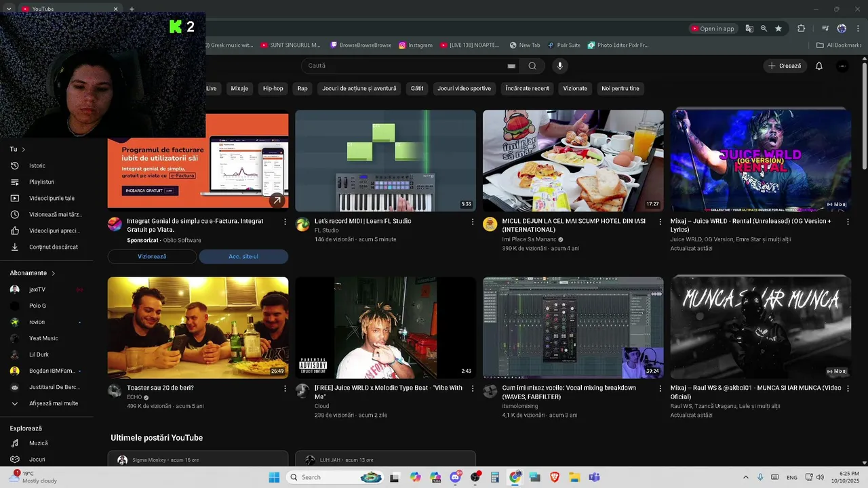Select the Rap filter chip
This screenshot has height=488, width=868.
(302, 88)
